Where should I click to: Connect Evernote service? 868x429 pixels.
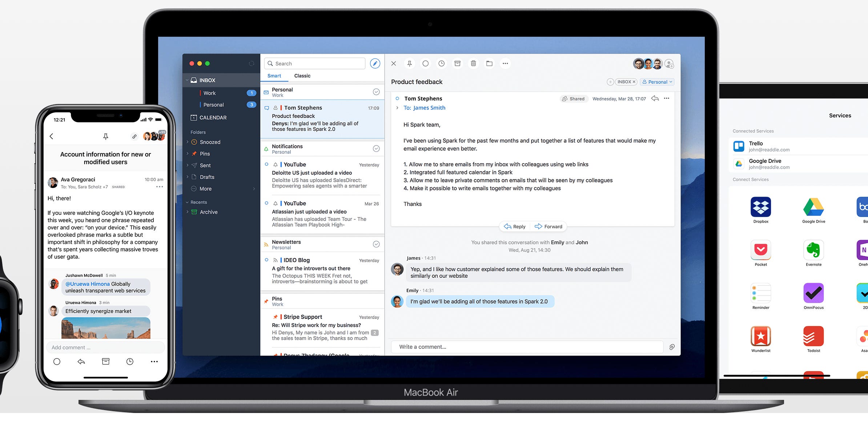click(x=813, y=253)
